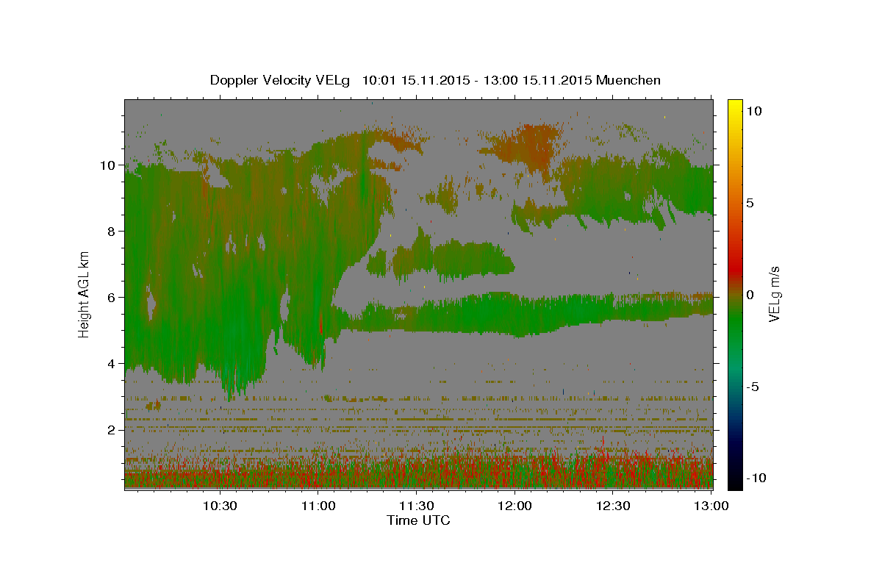This screenshot has height=588, width=882.
Task: Click the 'Time UTC' axis title
Action: (418, 520)
